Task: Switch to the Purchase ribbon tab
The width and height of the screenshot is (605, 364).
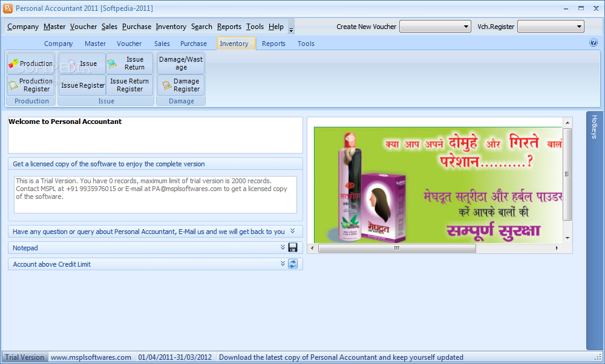Action: tap(194, 44)
